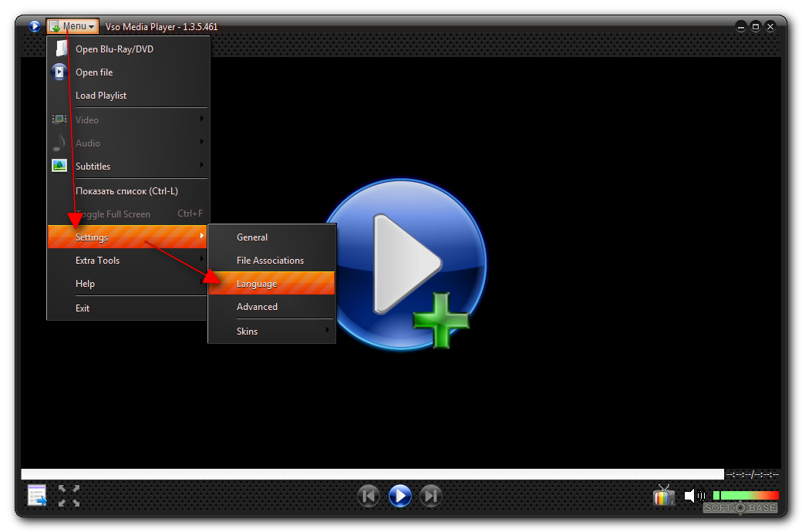Toggle full screen with the expand arrows icon
The width and height of the screenshot is (802, 532).
tap(69, 495)
